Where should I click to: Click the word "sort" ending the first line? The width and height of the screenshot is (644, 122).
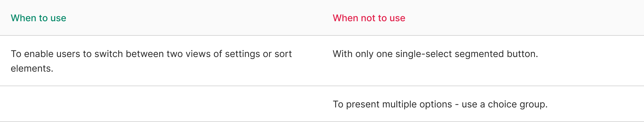point(283,54)
